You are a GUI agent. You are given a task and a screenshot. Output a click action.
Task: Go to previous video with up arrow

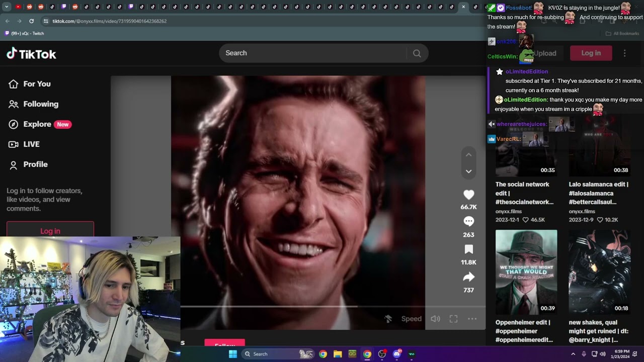pyautogui.click(x=468, y=155)
